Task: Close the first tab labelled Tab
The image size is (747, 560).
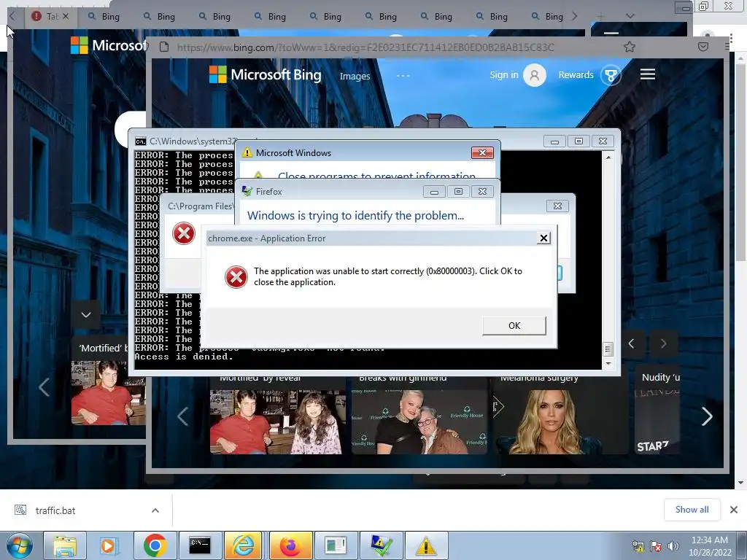Action: click(x=66, y=16)
